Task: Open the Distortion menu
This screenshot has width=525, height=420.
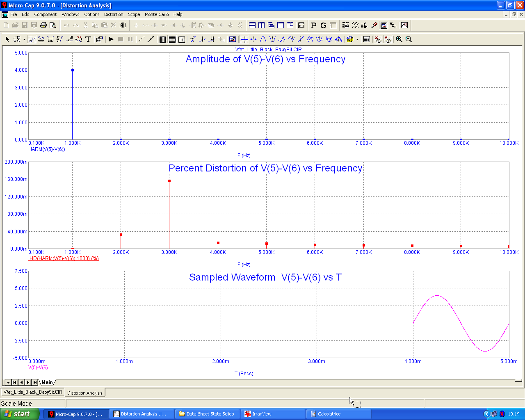Action: 114,14
